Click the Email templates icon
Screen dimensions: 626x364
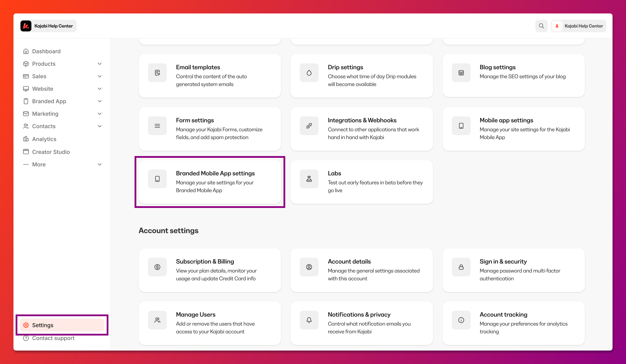(157, 73)
